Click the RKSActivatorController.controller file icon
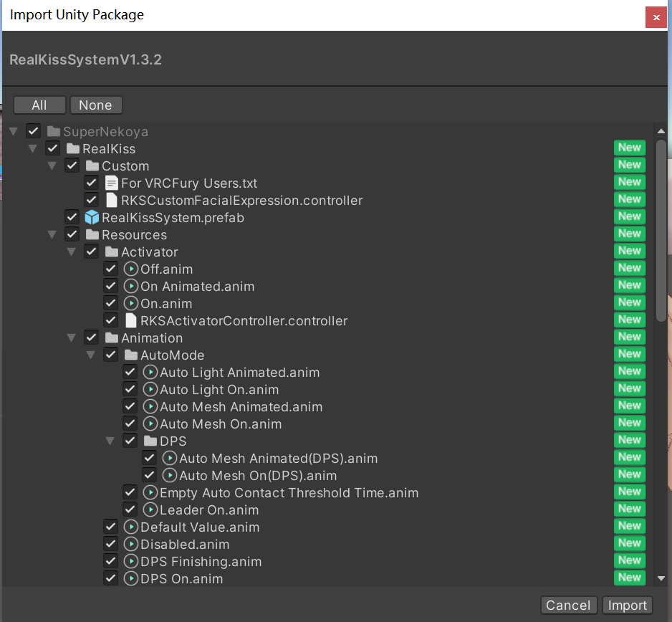The height and width of the screenshot is (622, 672). click(x=130, y=321)
